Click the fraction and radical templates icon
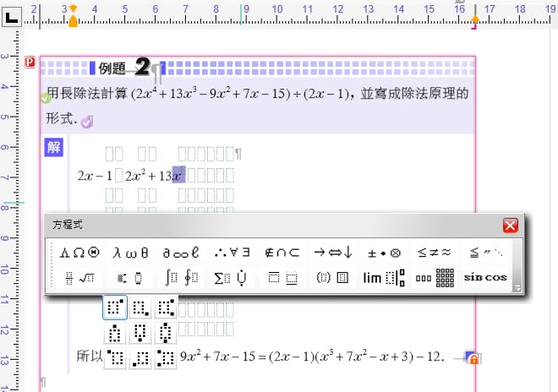Screen dimensions: 558x392 click(79, 277)
